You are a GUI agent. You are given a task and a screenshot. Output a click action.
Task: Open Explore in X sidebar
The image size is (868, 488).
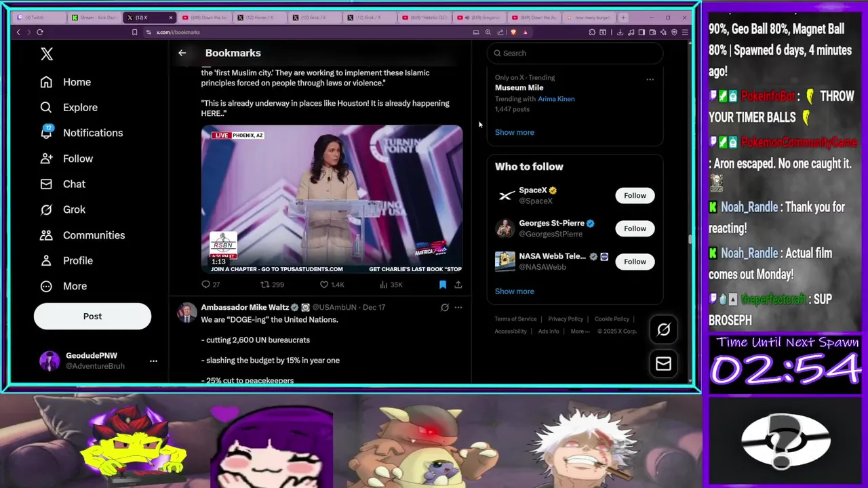pos(68,107)
